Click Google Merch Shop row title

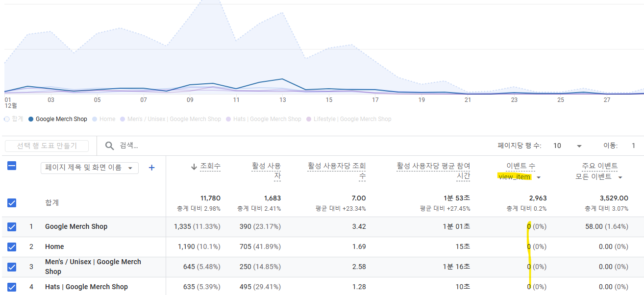(76, 226)
